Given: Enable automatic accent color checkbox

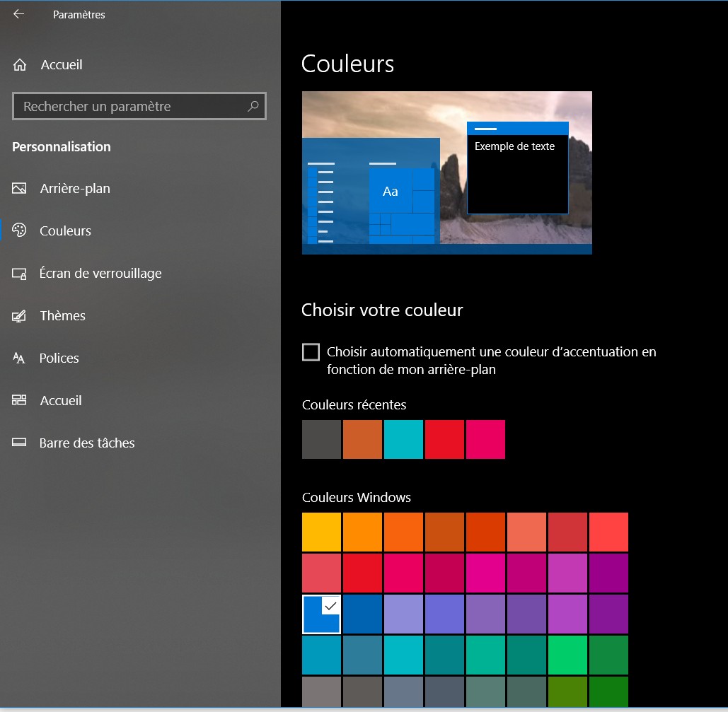Looking at the screenshot, I should tap(311, 352).
